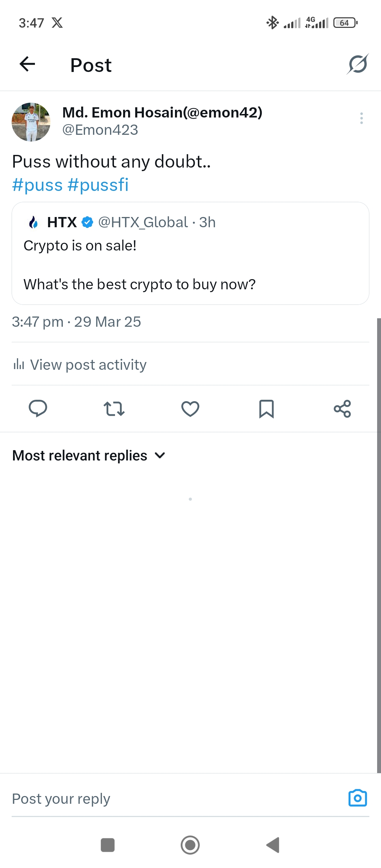
Task: Open recent apps square button
Action: coord(108,845)
